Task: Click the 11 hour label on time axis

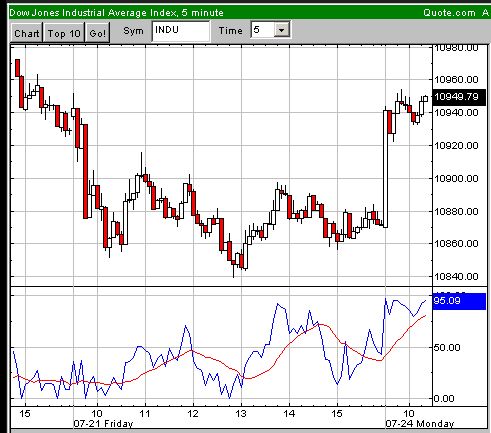Action: (145, 414)
